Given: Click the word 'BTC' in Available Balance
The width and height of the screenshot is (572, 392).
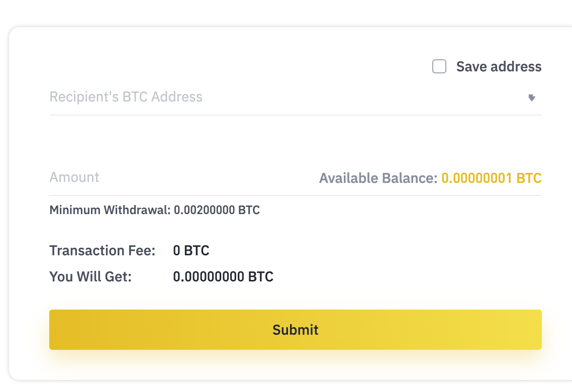Looking at the screenshot, I should pyautogui.click(x=529, y=178).
